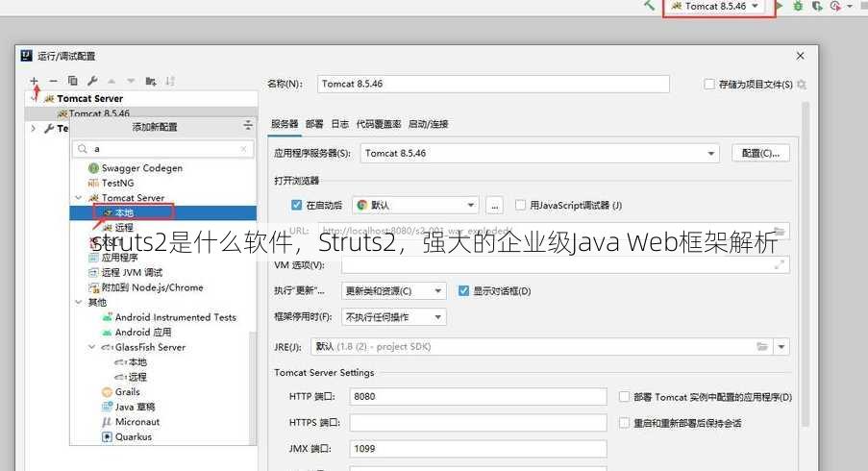Click the configuration name input field

493,84
